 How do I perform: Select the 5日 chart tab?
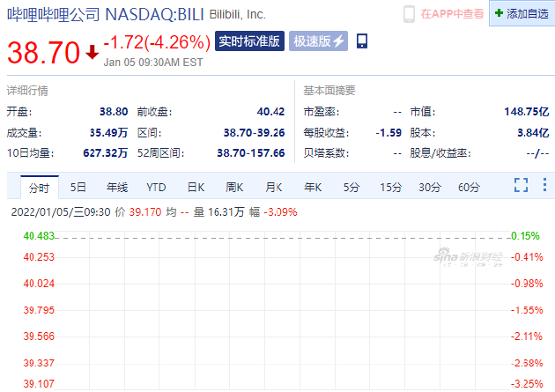tap(78, 187)
